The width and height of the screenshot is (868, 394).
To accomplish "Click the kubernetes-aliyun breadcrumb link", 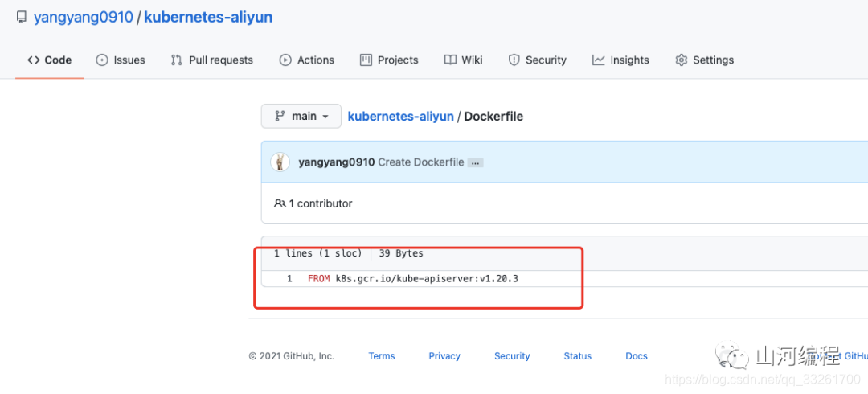I will point(400,117).
